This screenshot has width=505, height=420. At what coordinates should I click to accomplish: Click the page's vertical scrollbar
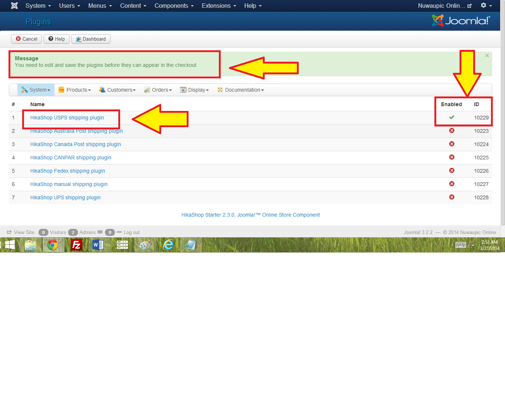click(x=503, y=113)
